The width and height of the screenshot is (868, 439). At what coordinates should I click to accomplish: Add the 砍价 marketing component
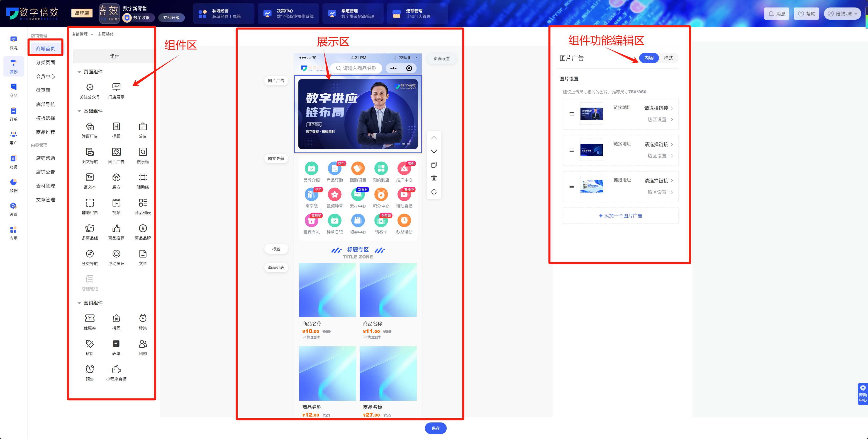pyautogui.click(x=90, y=348)
